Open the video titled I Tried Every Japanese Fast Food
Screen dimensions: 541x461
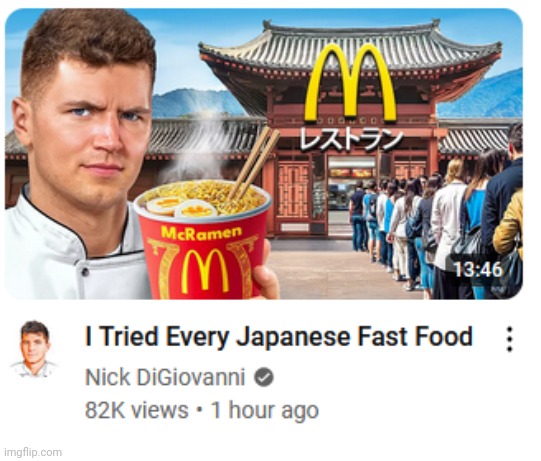278,336
